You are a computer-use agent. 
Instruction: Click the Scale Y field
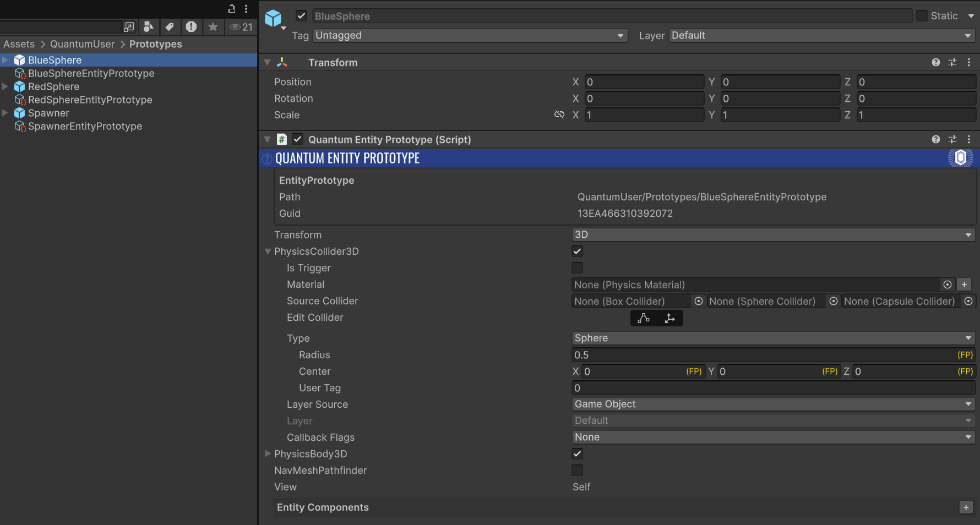click(x=780, y=115)
